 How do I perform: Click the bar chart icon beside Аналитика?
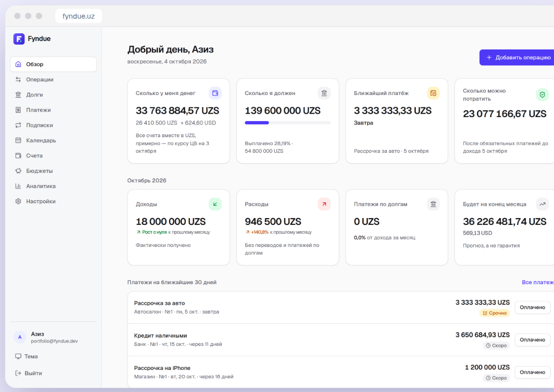point(18,186)
